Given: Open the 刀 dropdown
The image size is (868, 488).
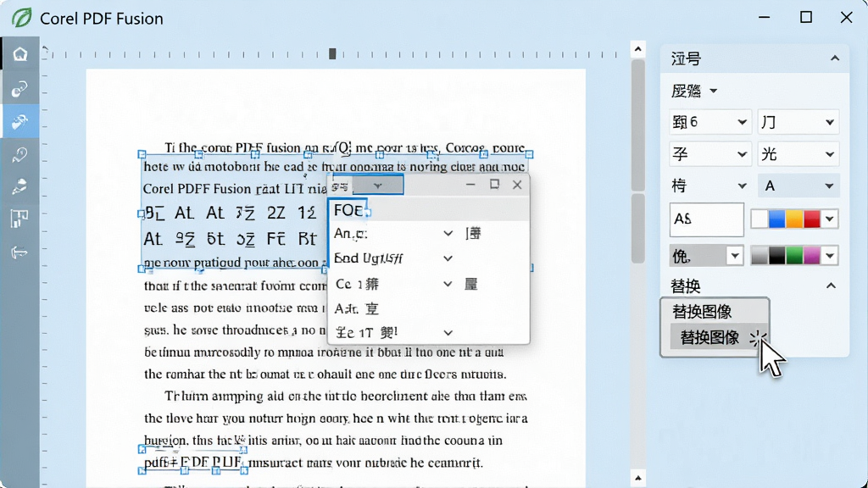Looking at the screenshot, I should point(798,122).
